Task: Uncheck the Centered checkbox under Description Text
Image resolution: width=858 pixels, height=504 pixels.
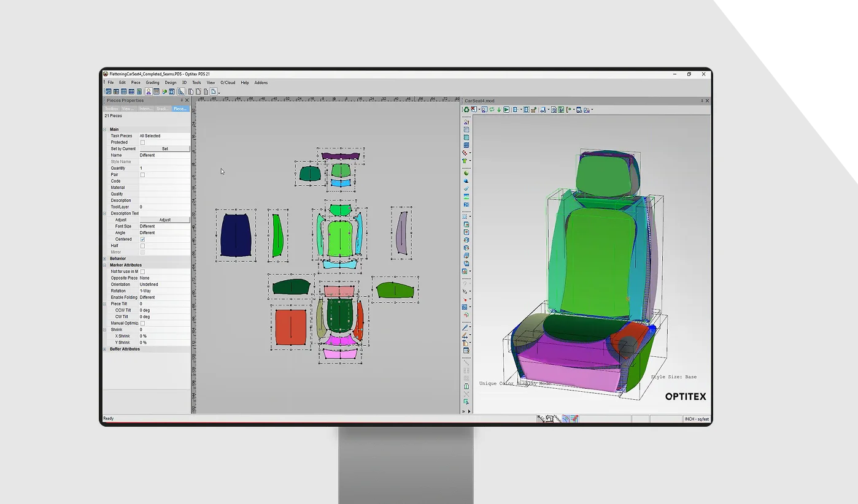Action: pos(142,239)
